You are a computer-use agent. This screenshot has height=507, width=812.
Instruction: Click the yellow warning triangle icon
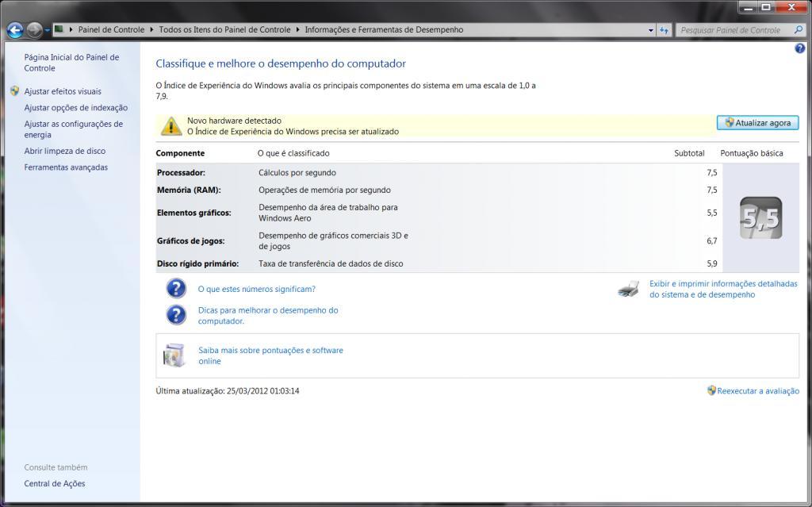171,126
